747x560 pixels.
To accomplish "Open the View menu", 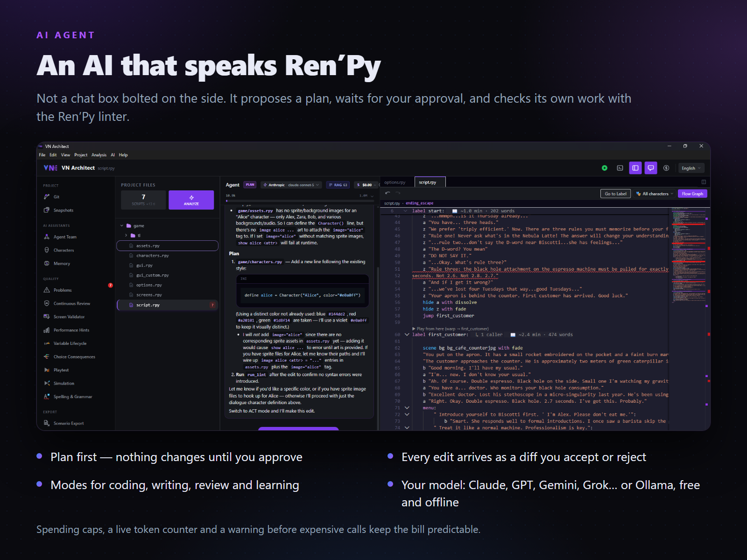I will coord(65,155).
